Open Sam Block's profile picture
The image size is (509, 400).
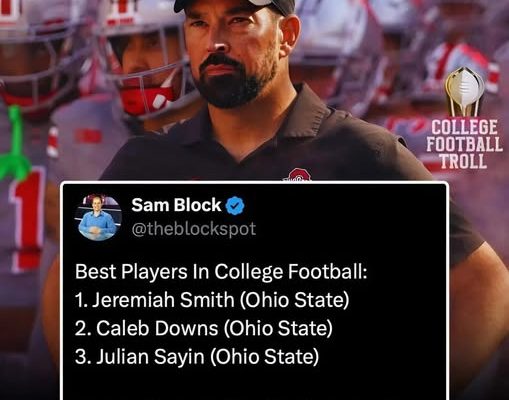coord(99,218)
